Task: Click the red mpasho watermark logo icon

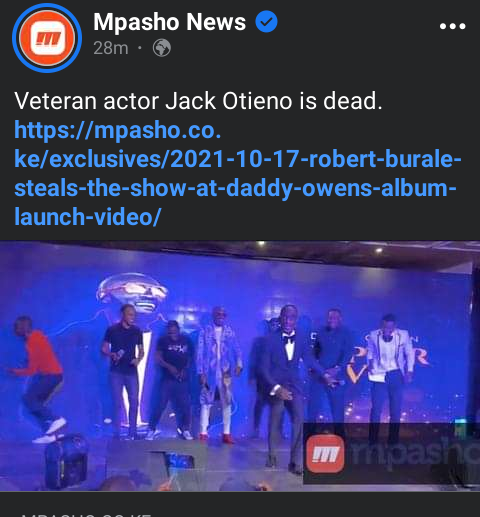Action: 325,454
